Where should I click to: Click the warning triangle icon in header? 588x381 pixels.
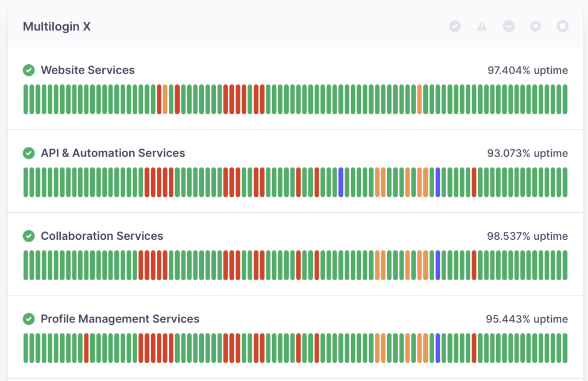point(482,26)
